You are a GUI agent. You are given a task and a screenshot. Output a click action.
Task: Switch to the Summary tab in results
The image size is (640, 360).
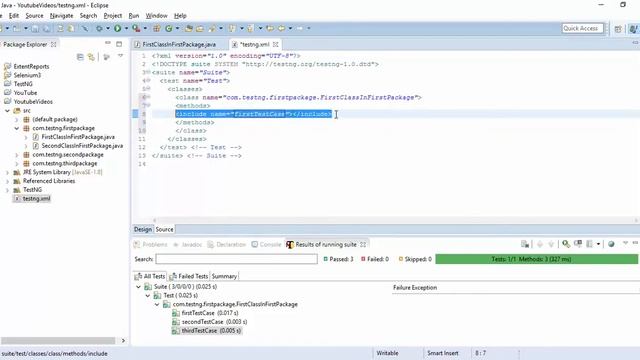[x=224, y=276]
